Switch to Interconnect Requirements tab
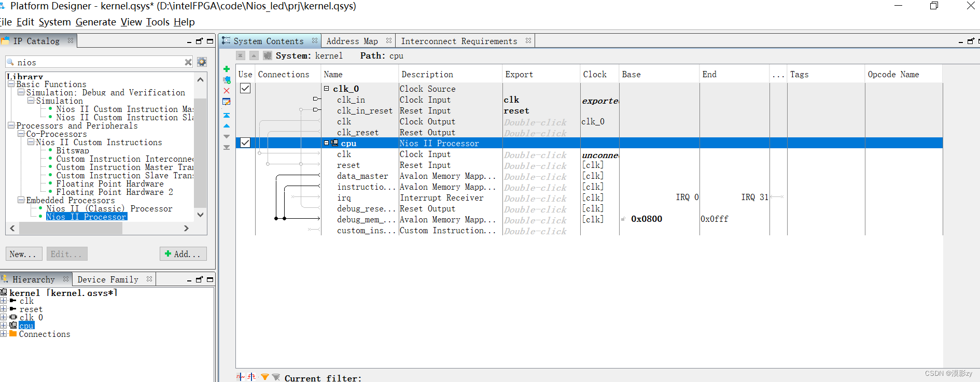 point(459,41)
